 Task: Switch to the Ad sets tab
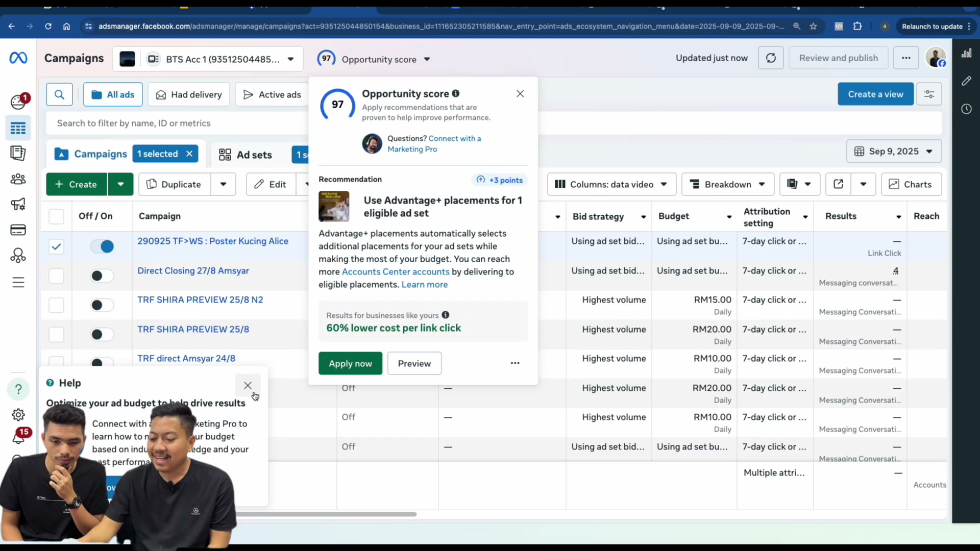point(246,155)
